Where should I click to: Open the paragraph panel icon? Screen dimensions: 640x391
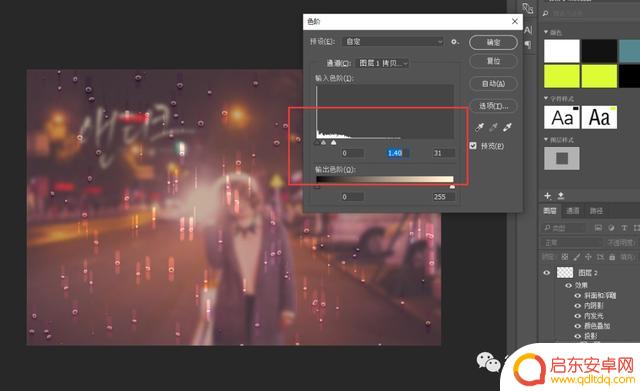click(x=528, y=44)
